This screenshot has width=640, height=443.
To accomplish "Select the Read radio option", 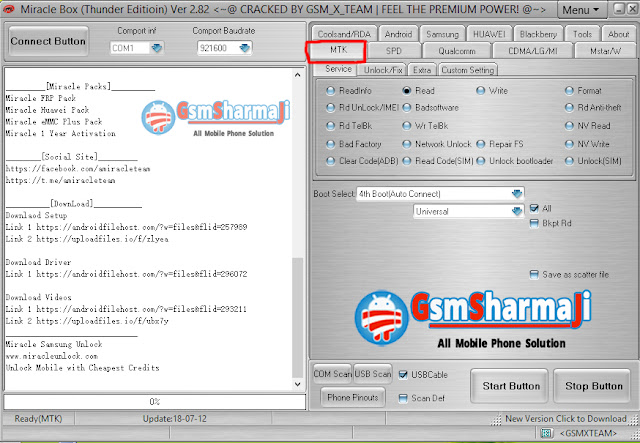I will 407,91.
